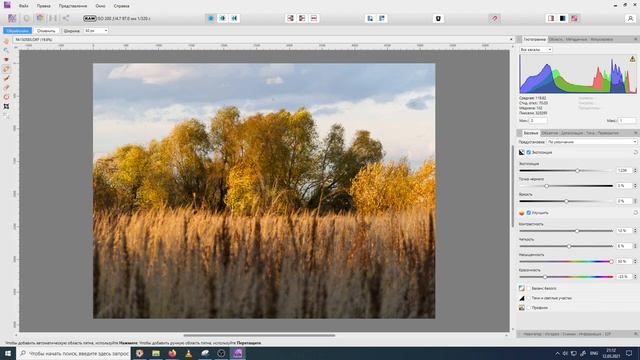The image size is (640, 360).
Task: Select the Develop persona icon
Action: point(40,18)
